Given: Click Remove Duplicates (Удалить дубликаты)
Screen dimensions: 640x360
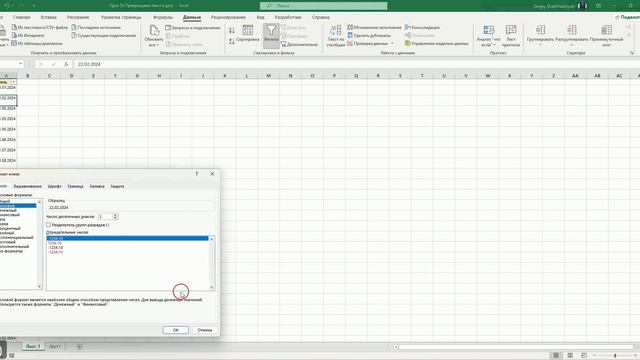Looking at the screenshot, I should click(369, 36).
